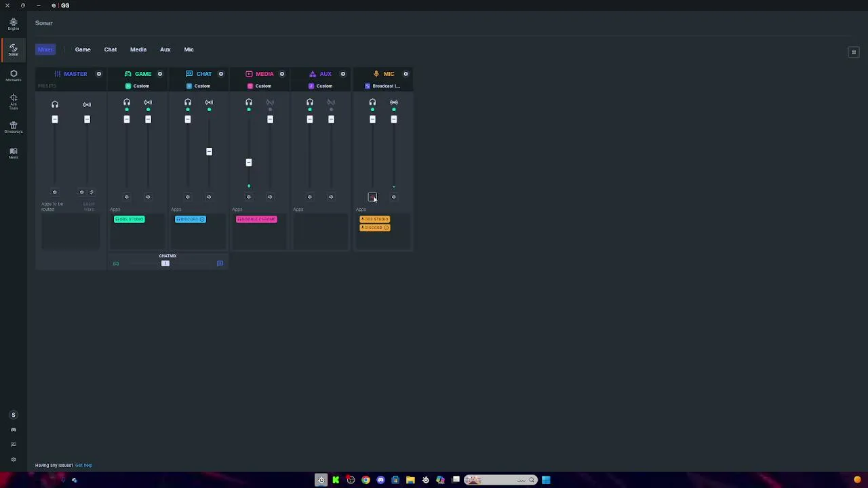868x488 pixels.
Task: Click the Discord icon in bottom sidebar
Action: [13, 430]
